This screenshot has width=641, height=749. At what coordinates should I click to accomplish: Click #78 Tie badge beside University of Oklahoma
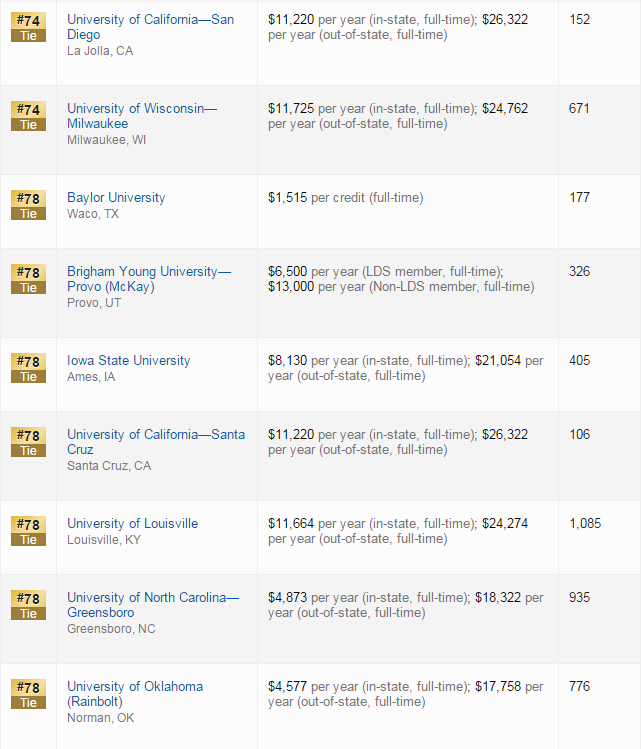[x=28, y=694]
